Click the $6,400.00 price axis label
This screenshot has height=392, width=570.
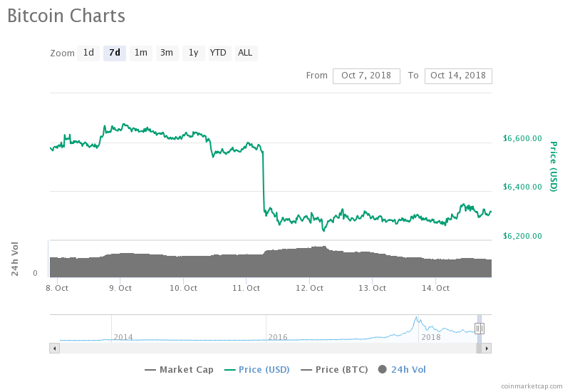(x=522, y=187)
